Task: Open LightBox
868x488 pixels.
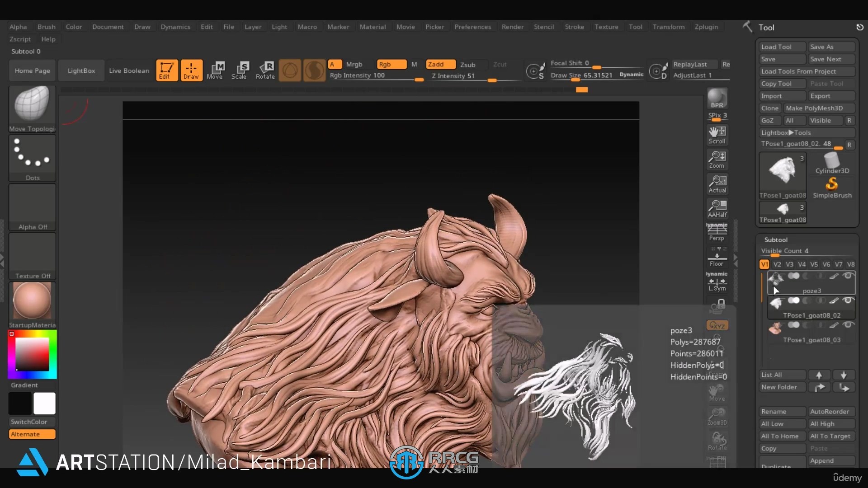Action: tap(81, 70)
